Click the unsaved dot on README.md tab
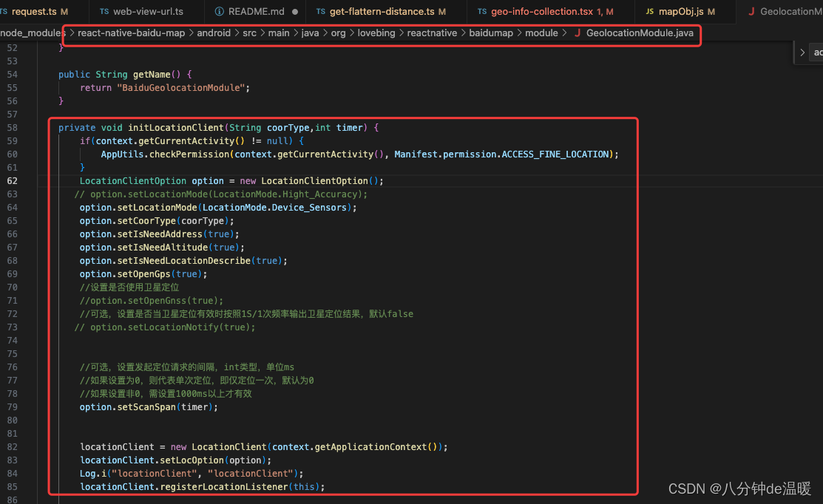The width and height of the screenshot is (823, 504). pyautogui.click(x=295, y=12)
